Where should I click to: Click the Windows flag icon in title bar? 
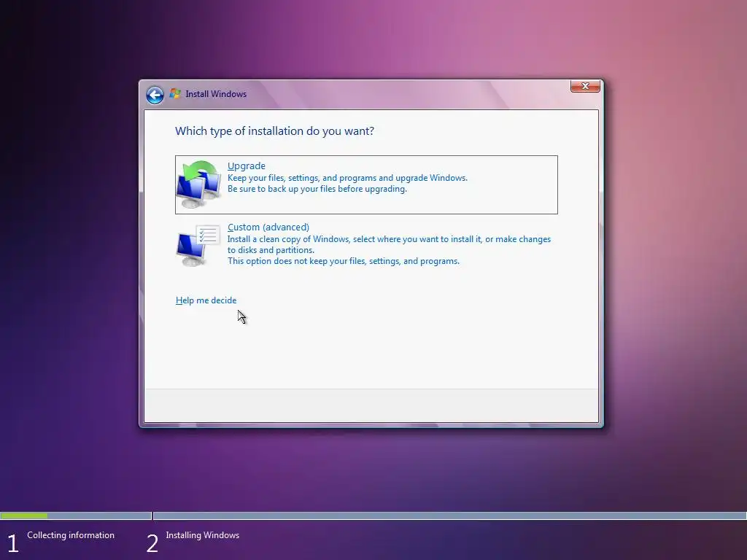coord(175,93)
